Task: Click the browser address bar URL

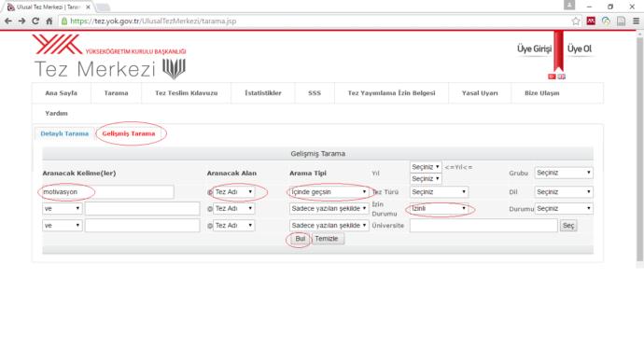Action: [x=153, y=21]
